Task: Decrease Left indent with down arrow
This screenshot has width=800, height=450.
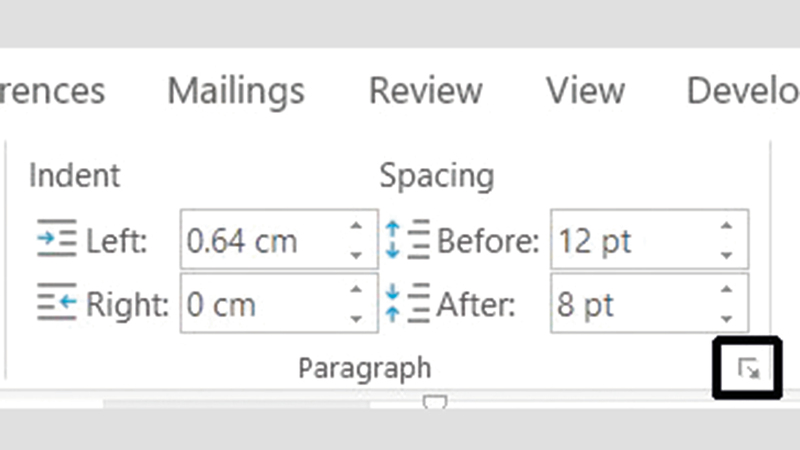Action: pos(356,254)
